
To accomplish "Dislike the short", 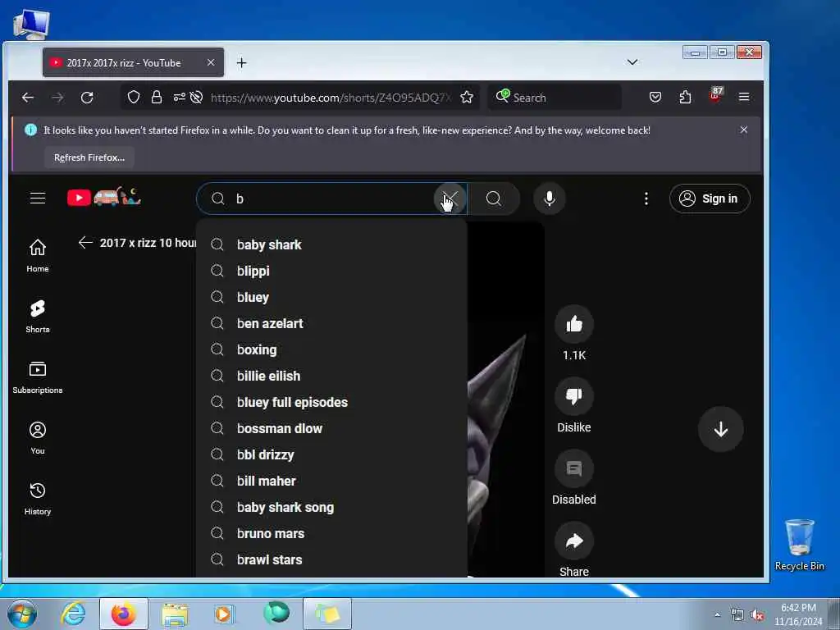I will tap(573, 396).
